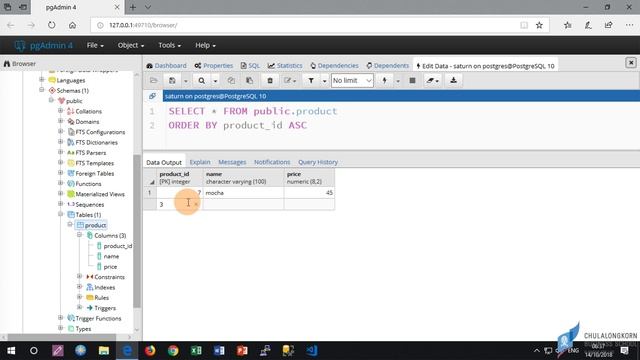Image resolution: width=640 pixels, height=360 pixels.
Task: Switch to Data Output tab
Action: [164, 162]
